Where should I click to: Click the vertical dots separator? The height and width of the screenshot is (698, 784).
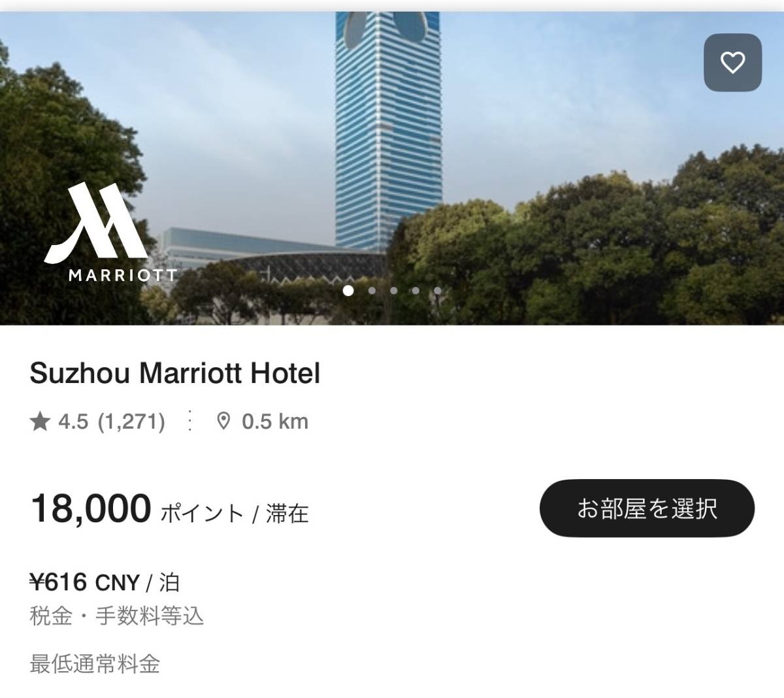tap(190, 421)
